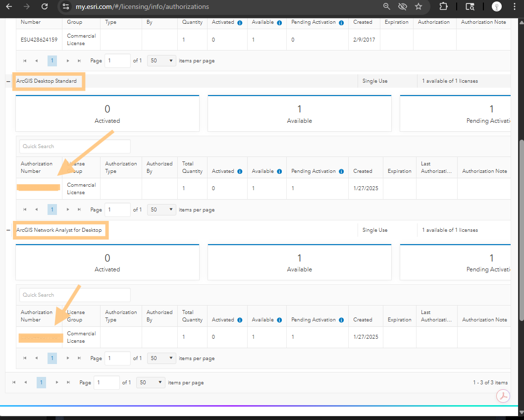Screen dimensions: 524x420
Task: Open the browser extensions puzzle icon
Action: tap(444, 7)
